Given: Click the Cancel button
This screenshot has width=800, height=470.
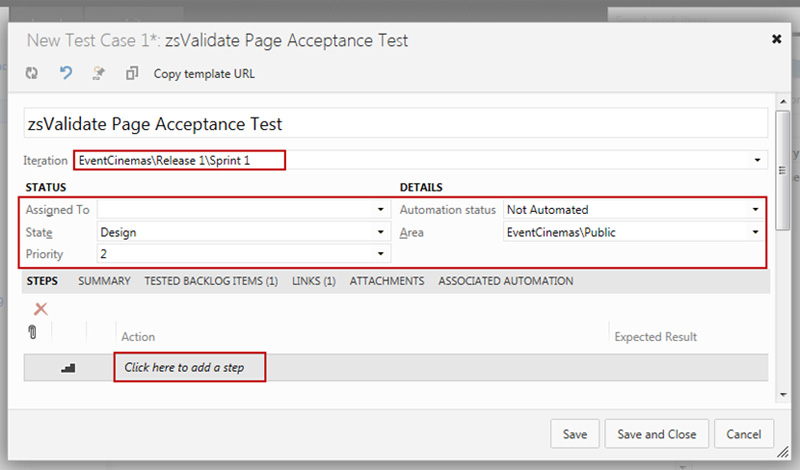Looking at the screenshot, I should (744, 434).
